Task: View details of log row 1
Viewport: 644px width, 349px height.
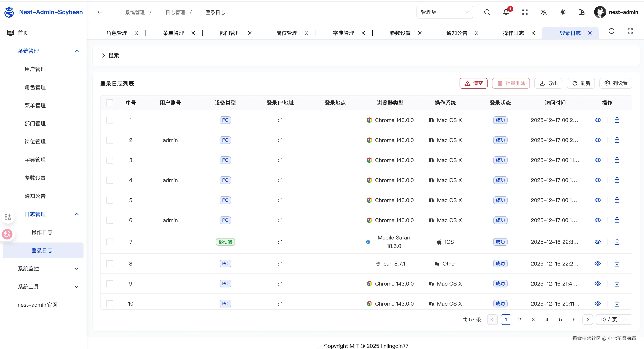Action: 598,120
